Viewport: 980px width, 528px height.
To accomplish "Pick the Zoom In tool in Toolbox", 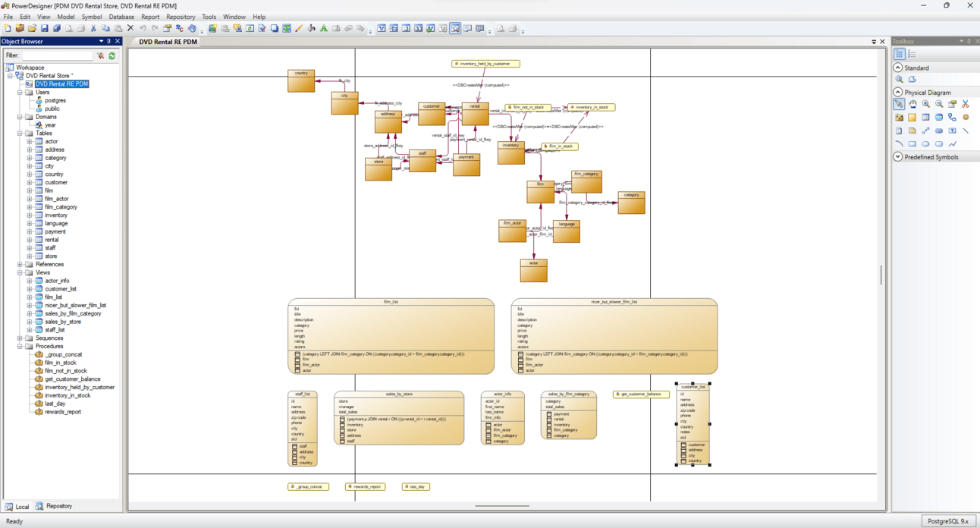I will pos(925,104).
